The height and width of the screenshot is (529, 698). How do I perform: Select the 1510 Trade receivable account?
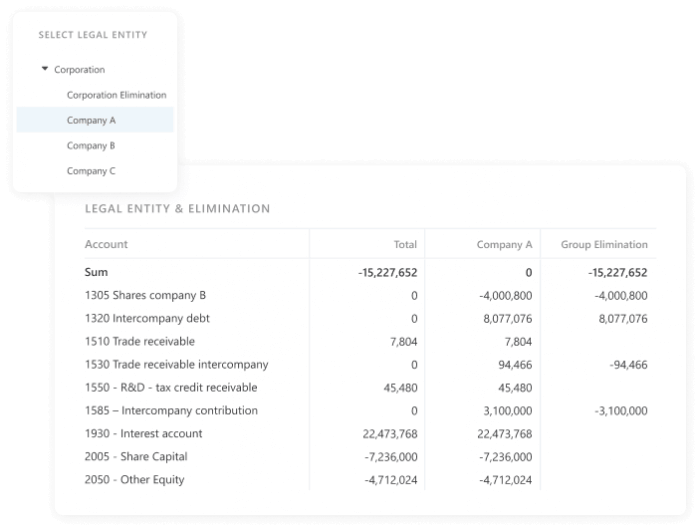pos(140,342)
